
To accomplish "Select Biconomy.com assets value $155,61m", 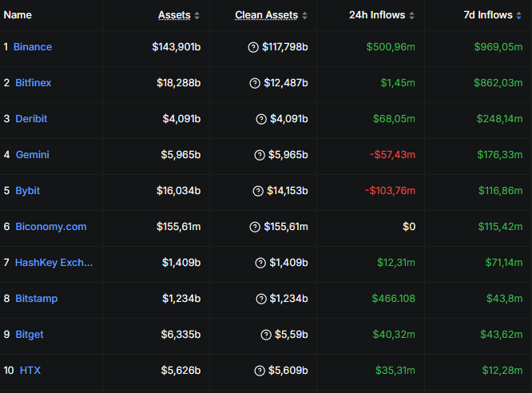I will click(178, 227).
